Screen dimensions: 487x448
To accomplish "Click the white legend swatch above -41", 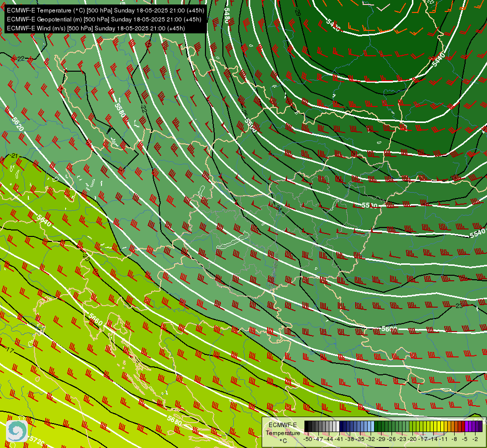I will 338,427.
